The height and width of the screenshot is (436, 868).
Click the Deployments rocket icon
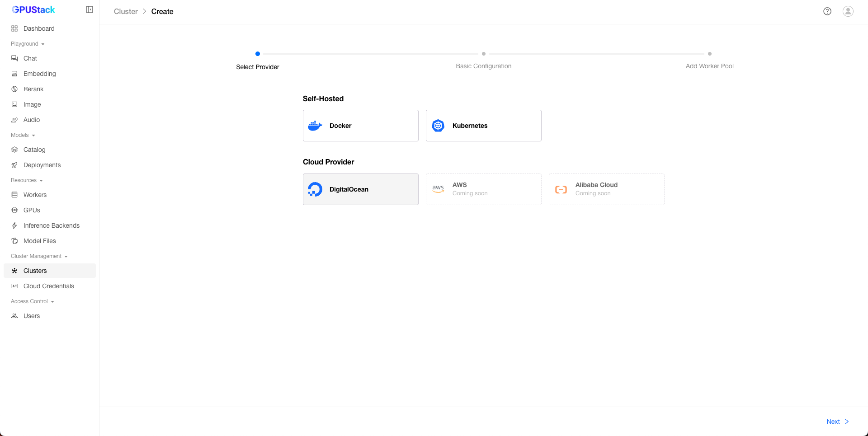tap(14, 165)
